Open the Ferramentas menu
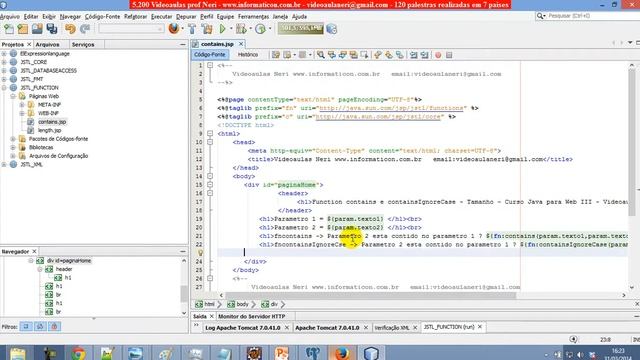 (x=253, y=17)
